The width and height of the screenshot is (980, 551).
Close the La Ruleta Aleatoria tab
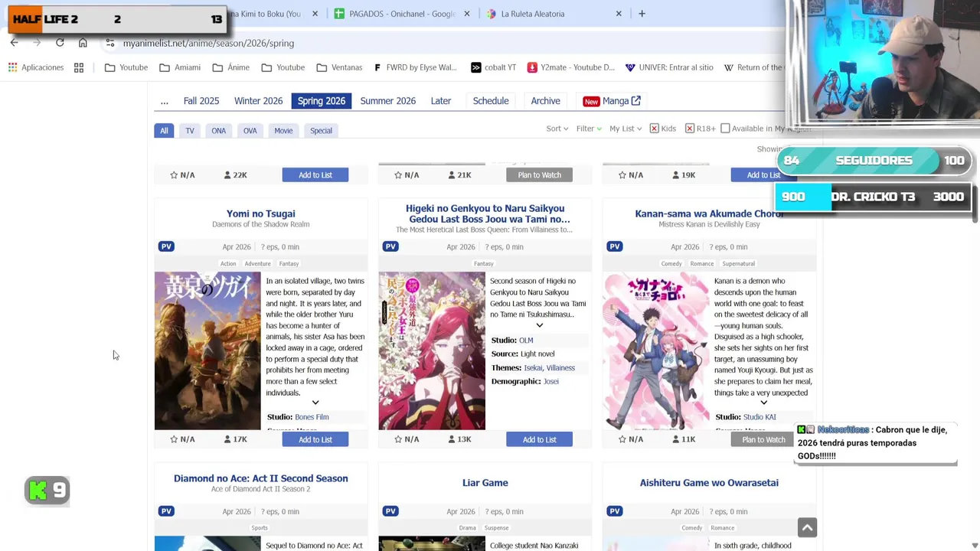[x=619, y=14]
